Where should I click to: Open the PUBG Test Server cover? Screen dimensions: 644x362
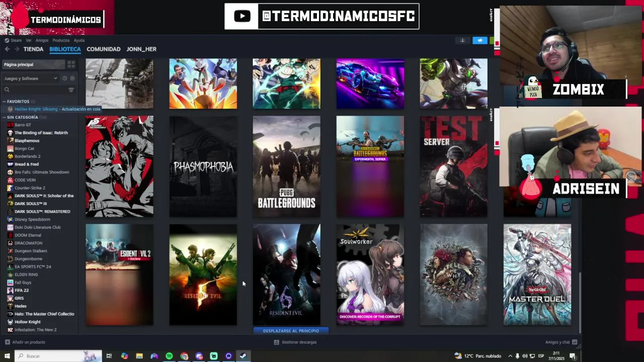point(453,166)
